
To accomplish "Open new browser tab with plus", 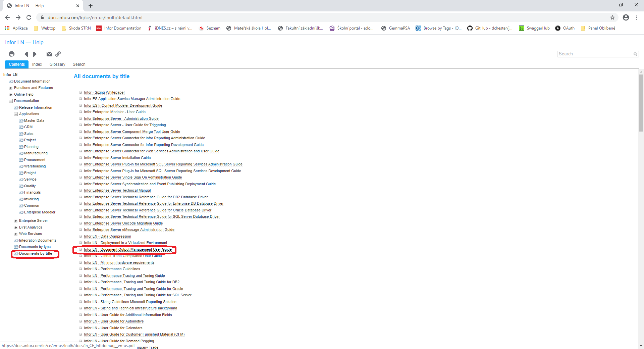I will coord(91,6).
